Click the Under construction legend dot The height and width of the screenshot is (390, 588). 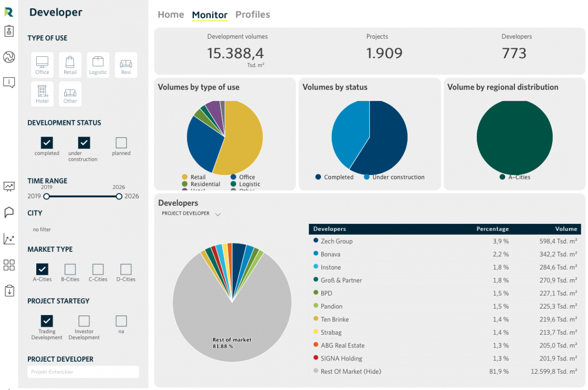pos(367,177)
